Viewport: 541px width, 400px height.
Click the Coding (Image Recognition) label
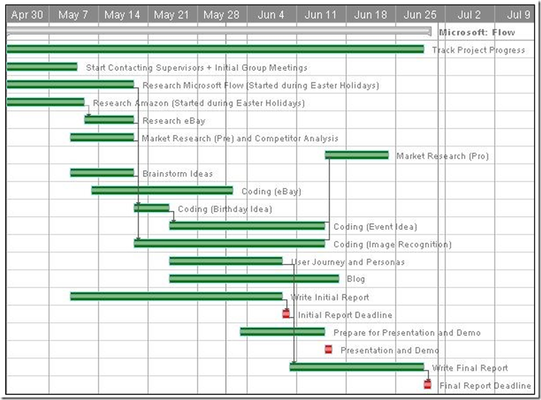click(x=393, y=244)
